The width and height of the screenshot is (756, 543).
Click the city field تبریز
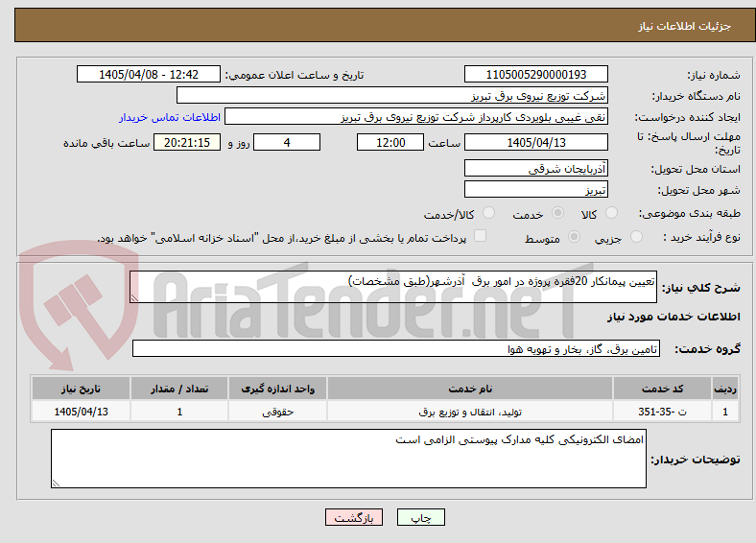point(535,189)
